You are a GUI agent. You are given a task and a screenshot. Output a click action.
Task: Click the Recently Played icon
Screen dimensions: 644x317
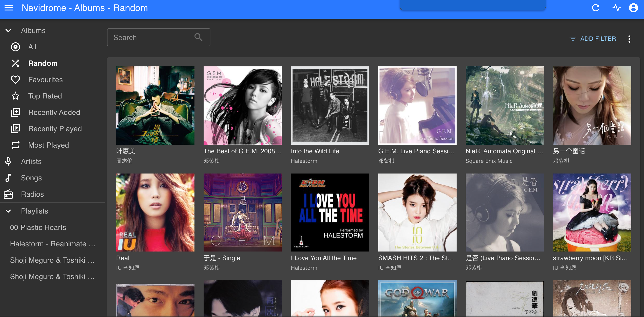pyautogui.click(x=15, y=129)
